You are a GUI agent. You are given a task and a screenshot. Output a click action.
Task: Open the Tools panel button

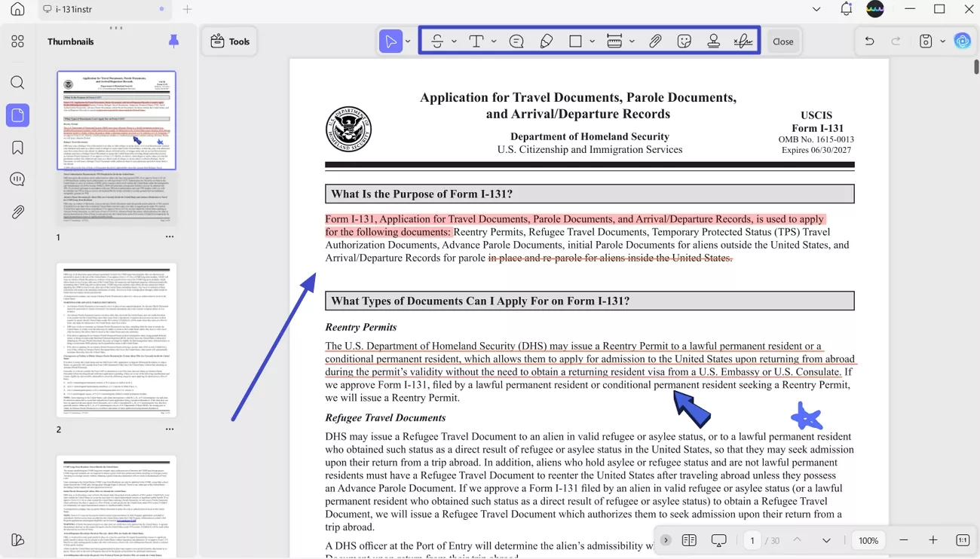coord(229,41)
